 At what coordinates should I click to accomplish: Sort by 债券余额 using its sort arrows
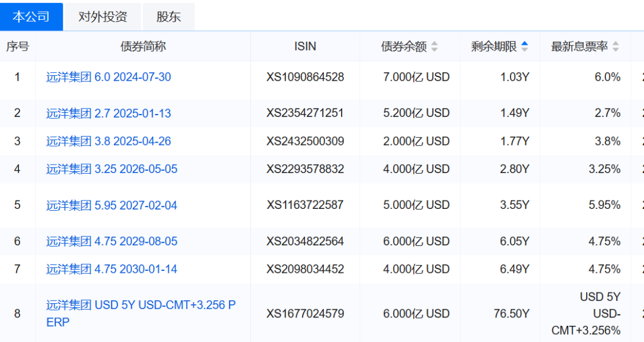coord(434,47)
